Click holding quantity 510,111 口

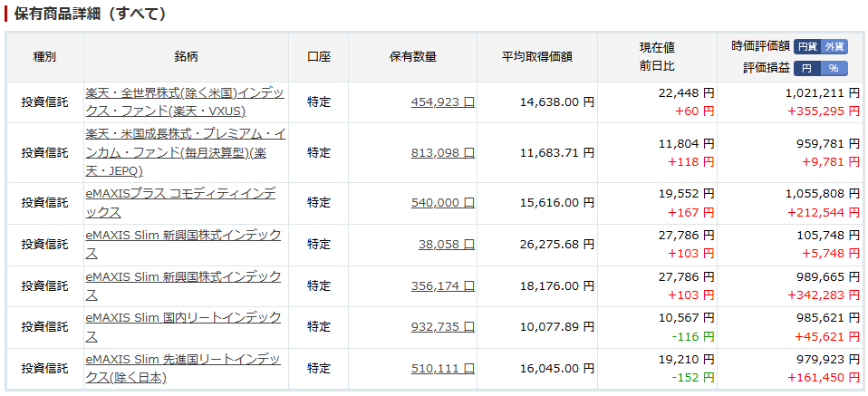443,368
